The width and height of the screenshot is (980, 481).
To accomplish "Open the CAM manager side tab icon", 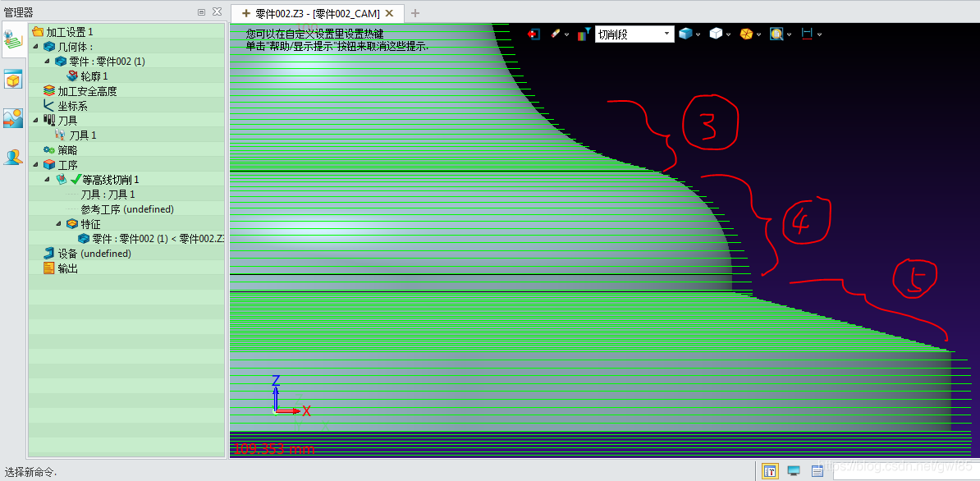I will tap(13, 40).
